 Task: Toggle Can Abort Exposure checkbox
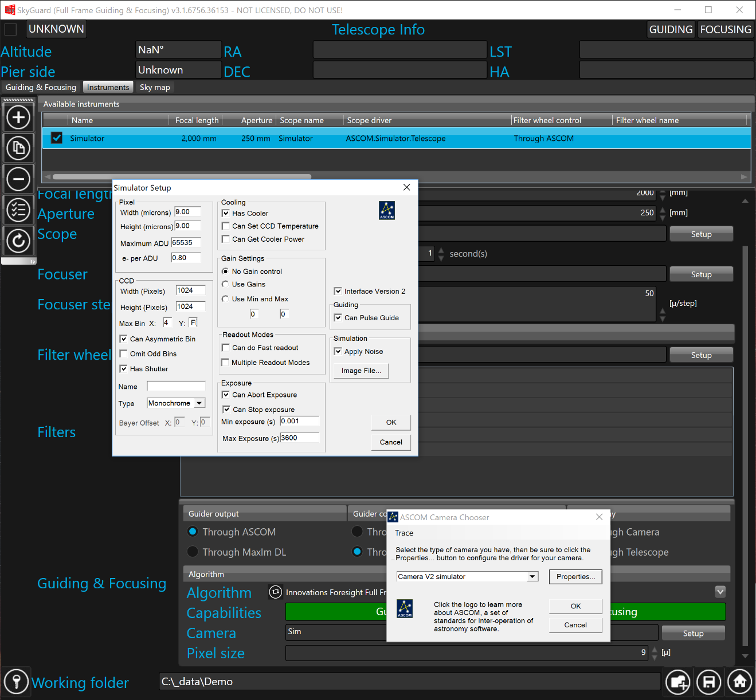pos(226,395)
